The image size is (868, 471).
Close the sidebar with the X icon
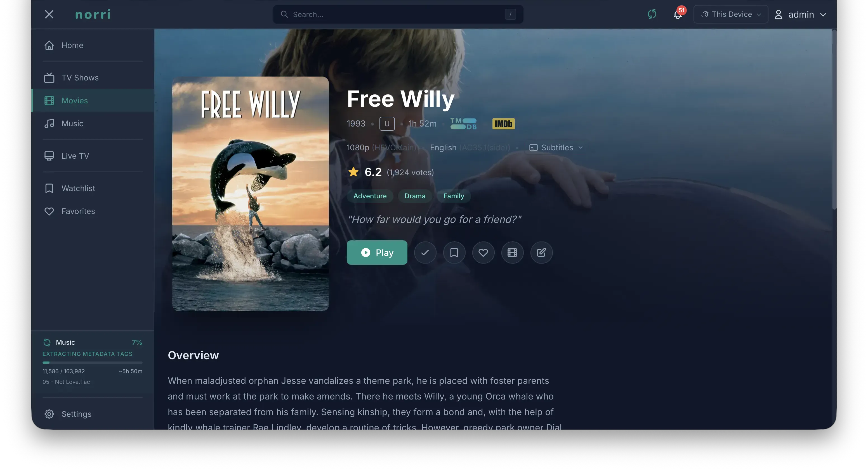(x=49, y=15)
